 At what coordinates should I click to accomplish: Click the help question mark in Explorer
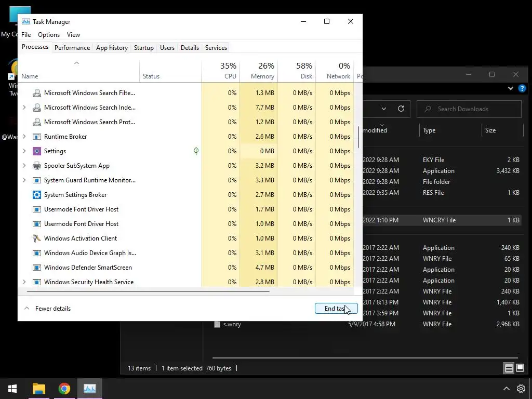pos(522,88)
